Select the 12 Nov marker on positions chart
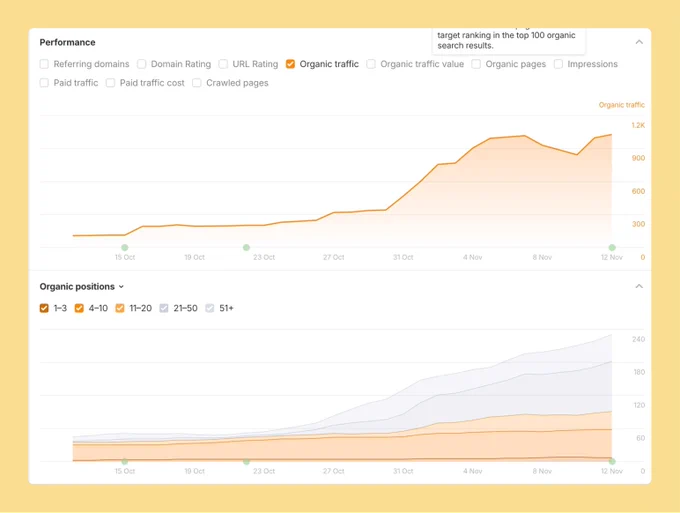The width and height of the screenshot is (680, 513). click(x=612, y=461)
